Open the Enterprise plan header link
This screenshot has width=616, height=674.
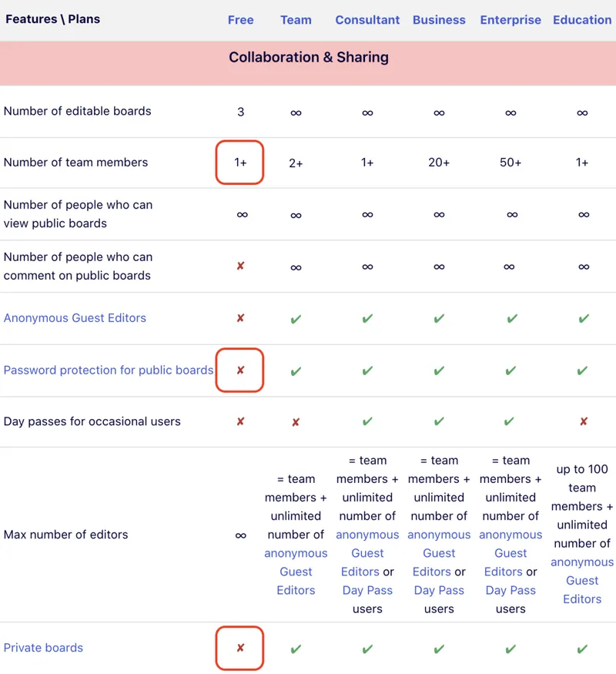[511, 20]
